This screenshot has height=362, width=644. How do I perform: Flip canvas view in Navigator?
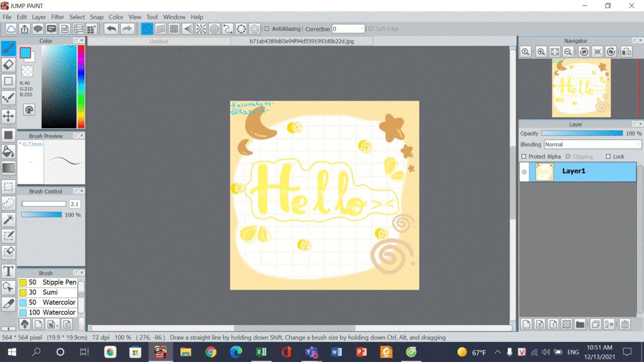(626, 52)
